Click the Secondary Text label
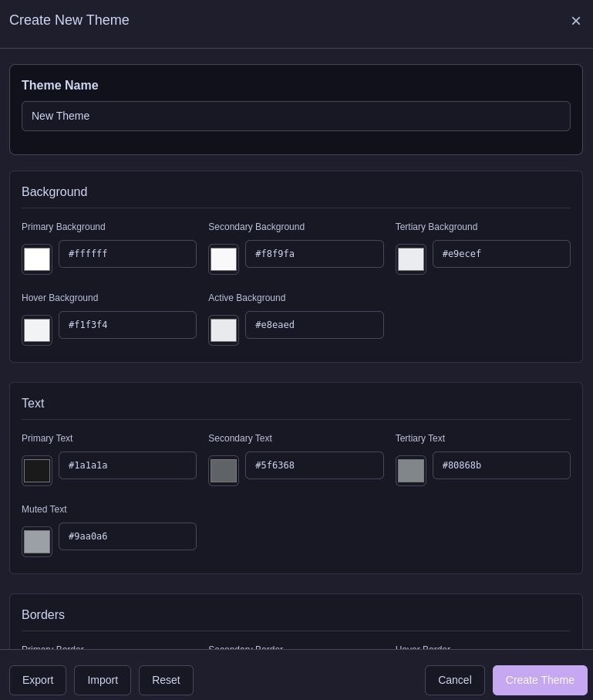The height and width of the screenshot is (700, 593). point(240,438)
